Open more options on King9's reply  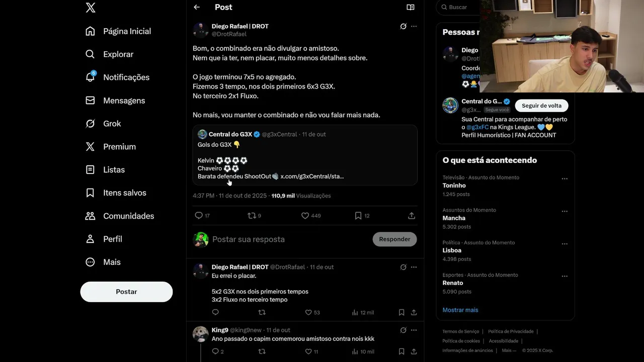[414, 330]
